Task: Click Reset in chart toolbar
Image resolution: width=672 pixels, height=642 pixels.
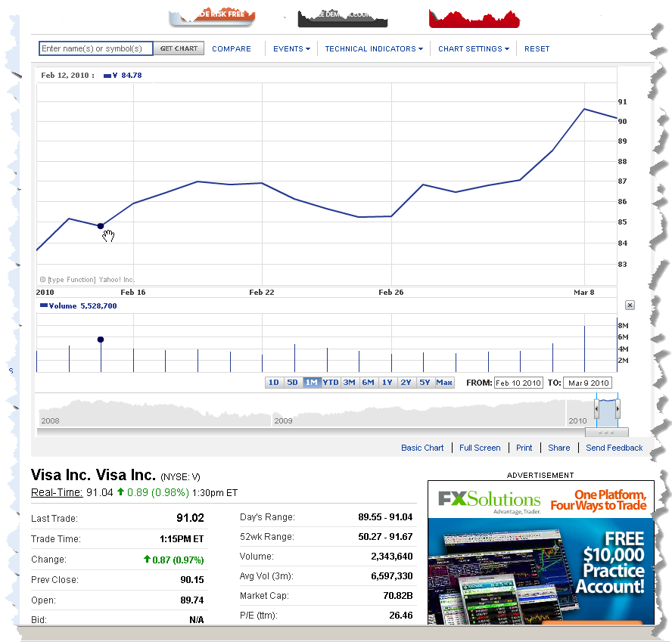Action: (537, 49)
